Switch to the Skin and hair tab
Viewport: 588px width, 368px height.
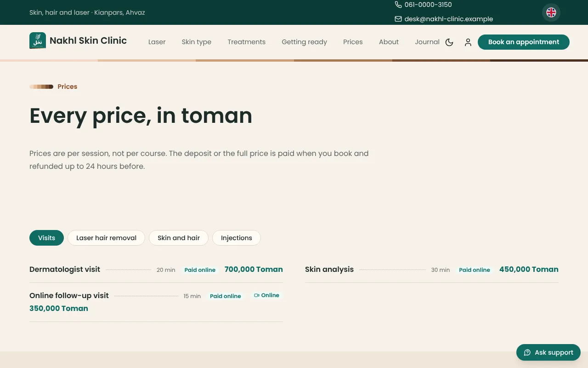point(179,238)
